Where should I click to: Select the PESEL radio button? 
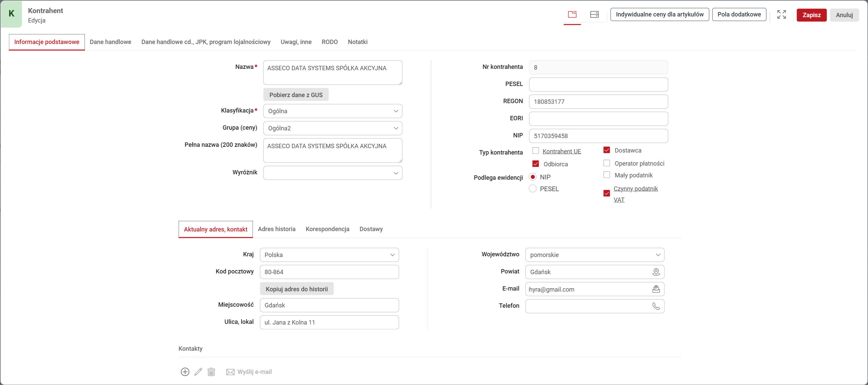click(x=532, y=188)
